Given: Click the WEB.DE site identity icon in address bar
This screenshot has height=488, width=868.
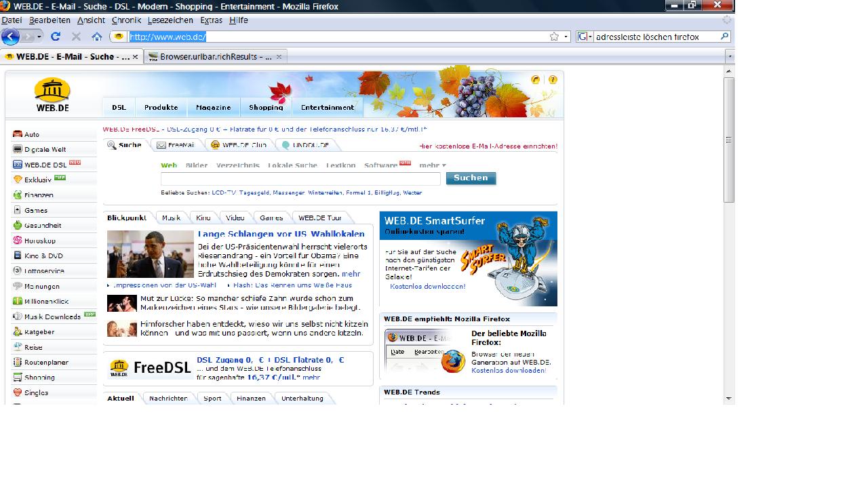Looking at the screenshot, I should click(x=118, y=37).
